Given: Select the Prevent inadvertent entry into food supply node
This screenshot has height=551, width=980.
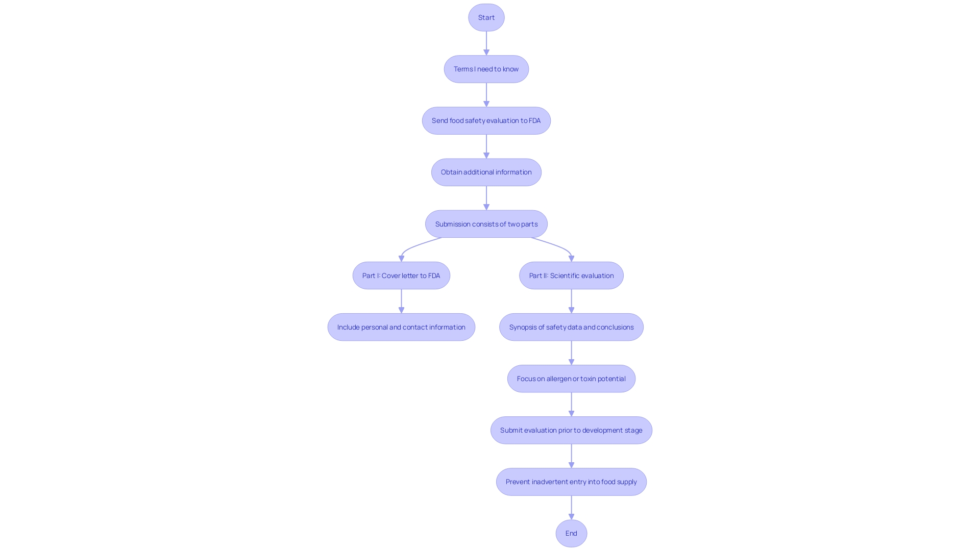Looking at the screenshot, I should pos(571,481).
